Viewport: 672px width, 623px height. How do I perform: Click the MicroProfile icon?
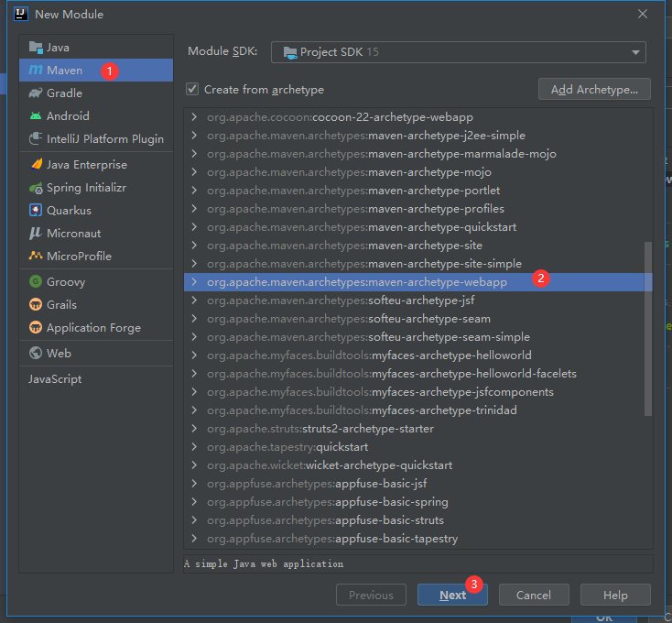[36, 256]
